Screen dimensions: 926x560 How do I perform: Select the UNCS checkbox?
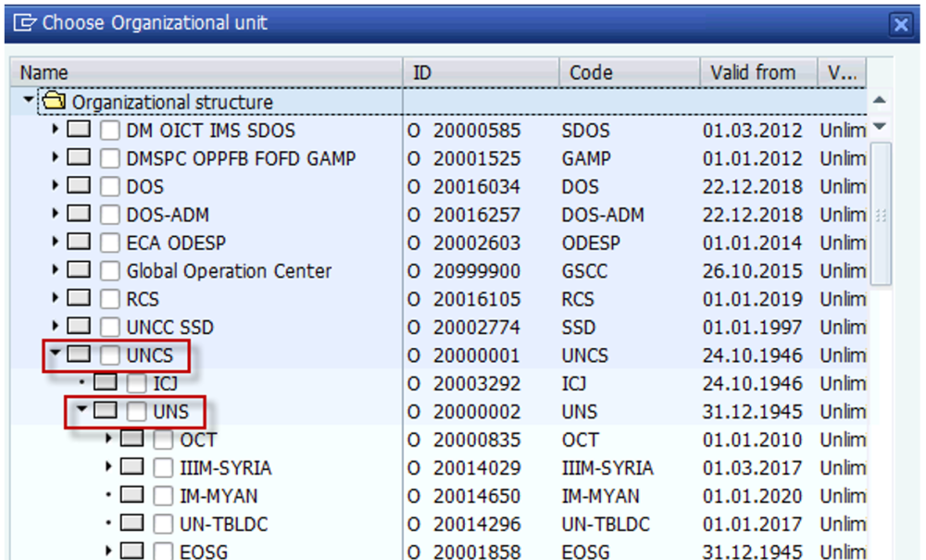coord(110,355)
